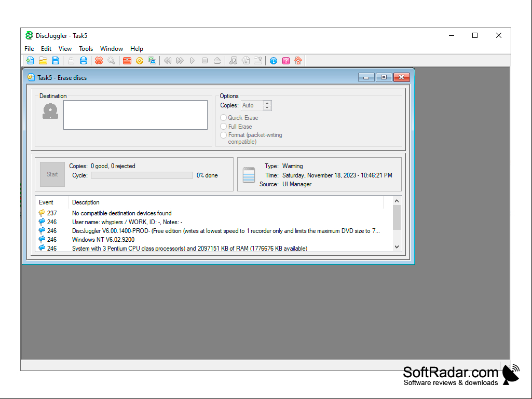Select row 'No compatible destination devices found'
The width and height of the screenshot is (532, 399).
tap(214, 213)
